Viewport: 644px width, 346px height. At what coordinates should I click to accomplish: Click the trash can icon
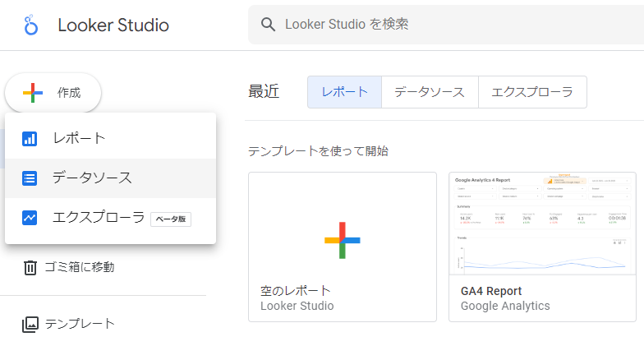pyautogui.click(x=30, y=268)
